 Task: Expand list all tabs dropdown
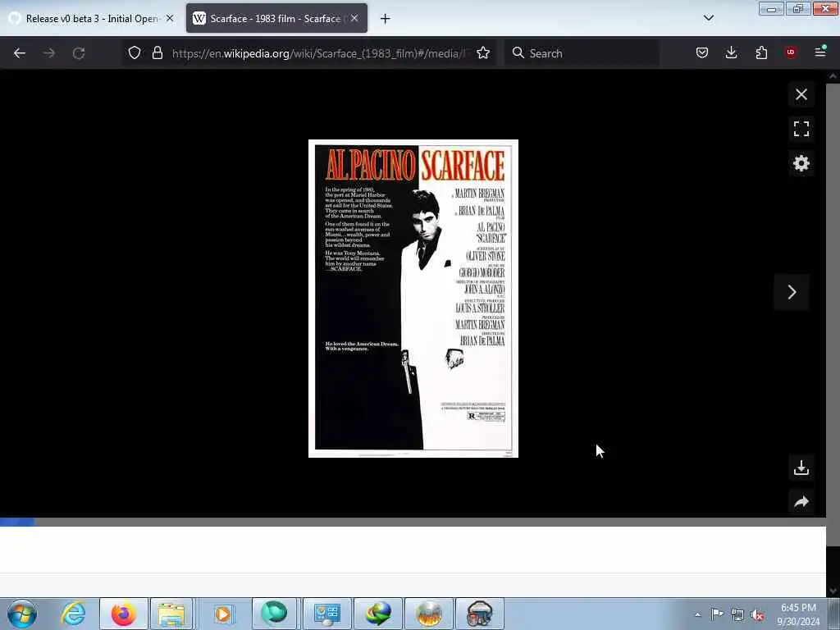coord(708,18)
